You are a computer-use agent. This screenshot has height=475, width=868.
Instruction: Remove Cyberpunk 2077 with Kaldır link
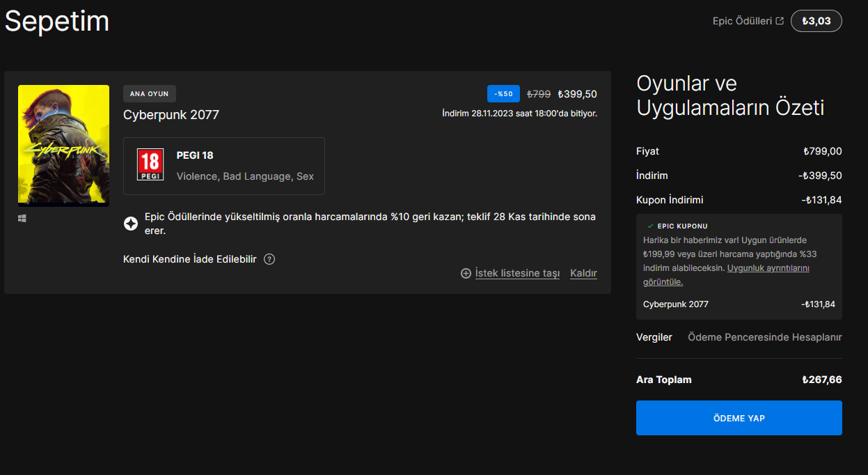click(583, 274)
